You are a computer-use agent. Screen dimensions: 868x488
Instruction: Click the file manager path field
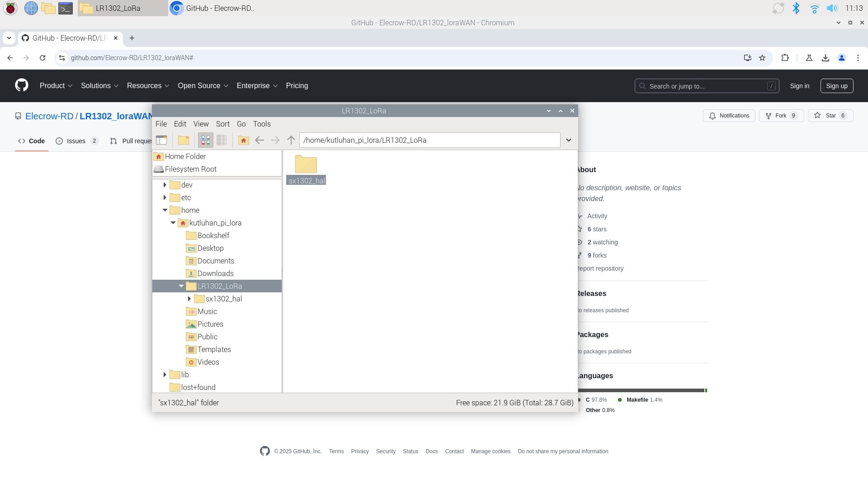[429, 140]
